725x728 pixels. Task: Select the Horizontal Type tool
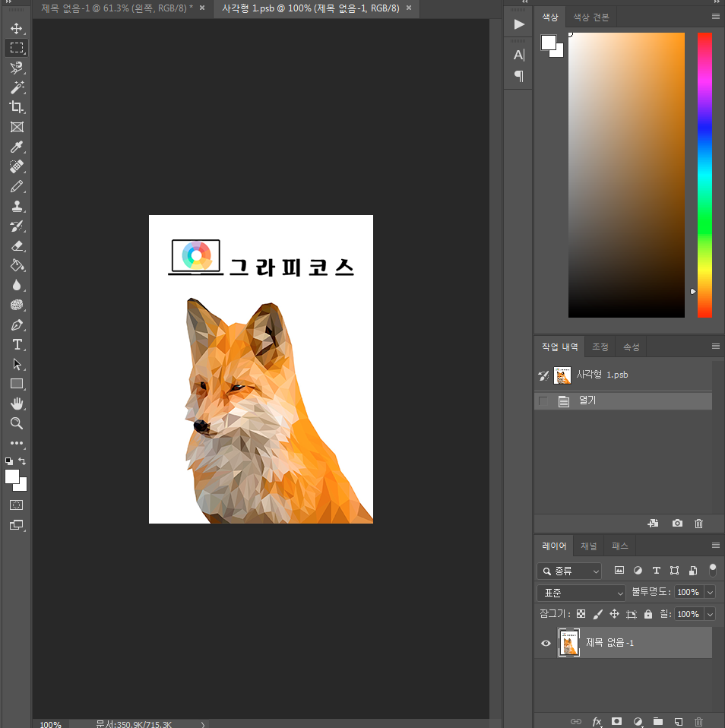click(17, 344)
